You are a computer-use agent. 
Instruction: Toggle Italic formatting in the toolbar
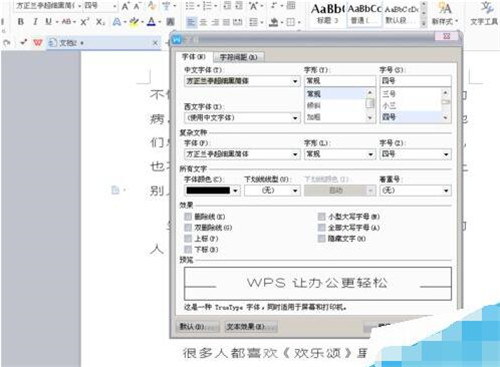[35, 22]
